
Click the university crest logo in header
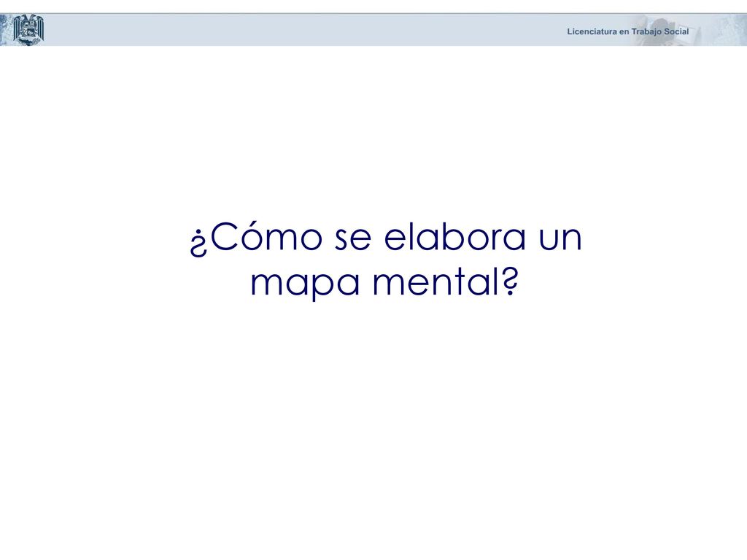[x=28, y=29]
